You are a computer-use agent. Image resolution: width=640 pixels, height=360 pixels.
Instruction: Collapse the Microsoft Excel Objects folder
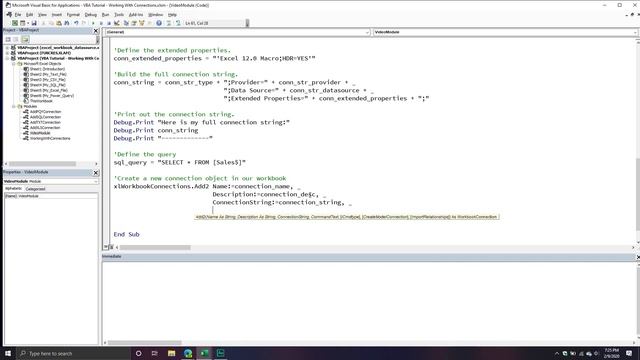(x=13, y=64)
